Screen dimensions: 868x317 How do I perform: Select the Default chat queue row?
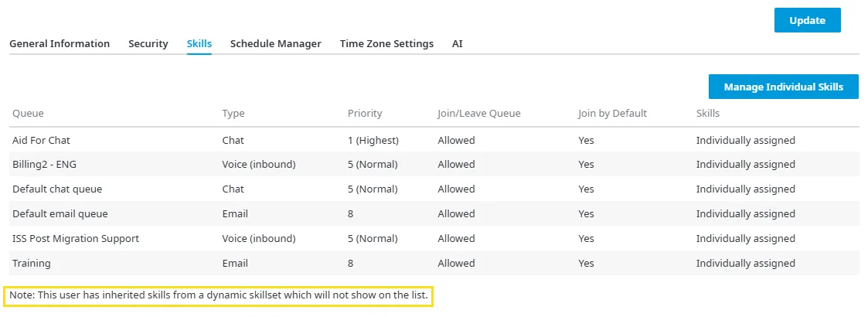point(434,189)
